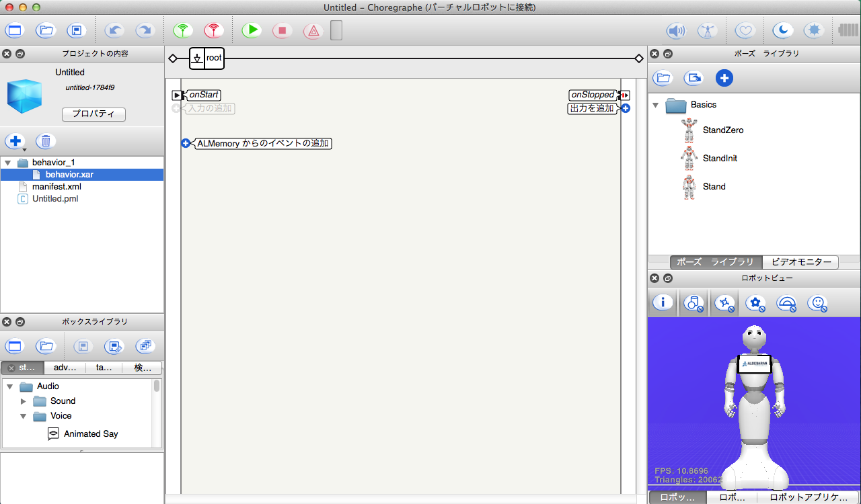Select the Animated Say box
The width and height of the screenshot is (861, 504).
pos(83,434)
